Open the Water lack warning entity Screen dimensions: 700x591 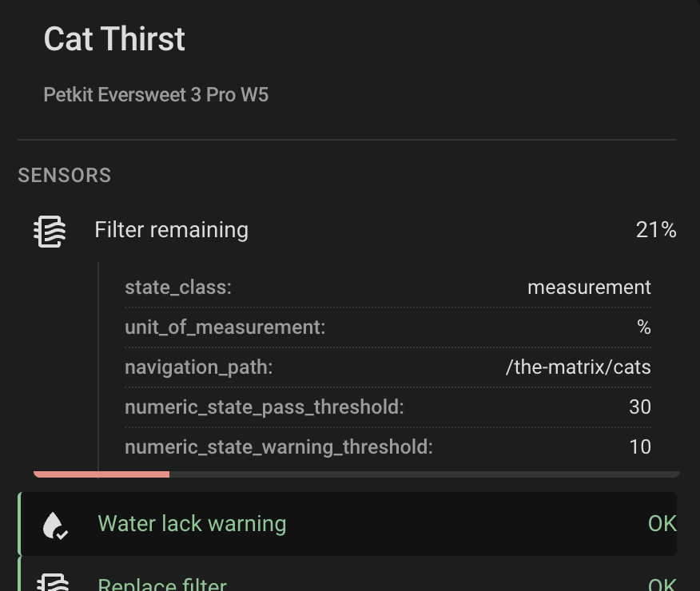(x=192, y=524)
